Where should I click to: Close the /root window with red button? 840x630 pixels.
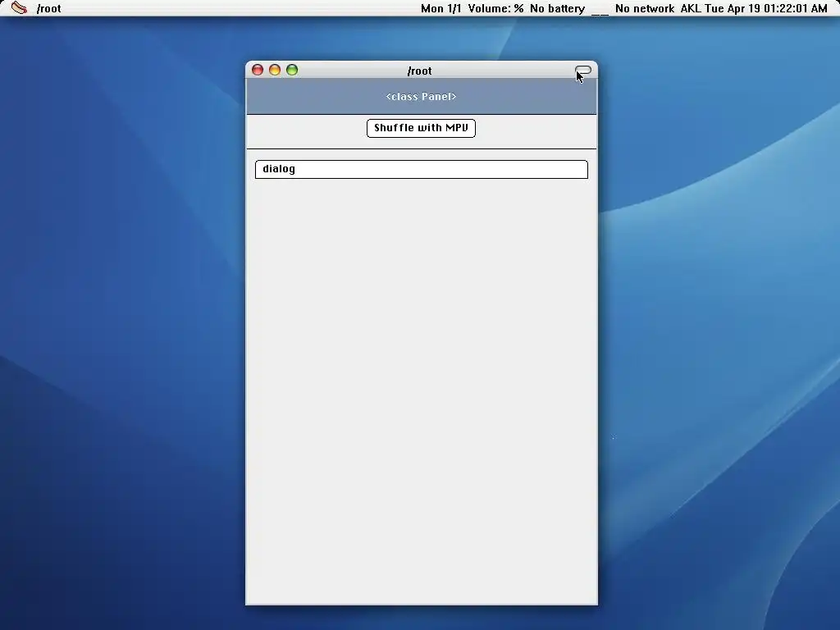258,71
